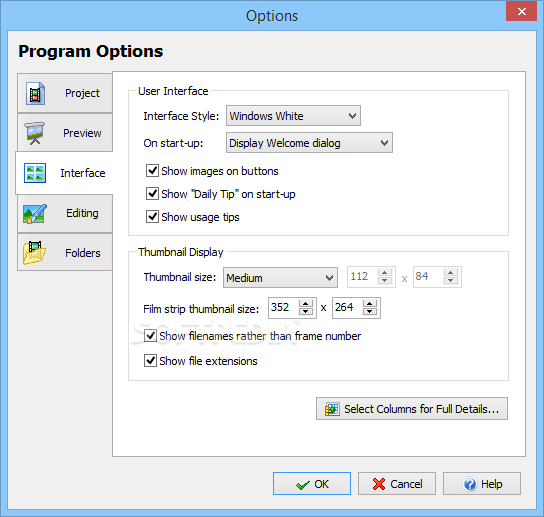Click up arrow of thumbnail width 112
Viewport: 544px width, 517px height.
384,273
